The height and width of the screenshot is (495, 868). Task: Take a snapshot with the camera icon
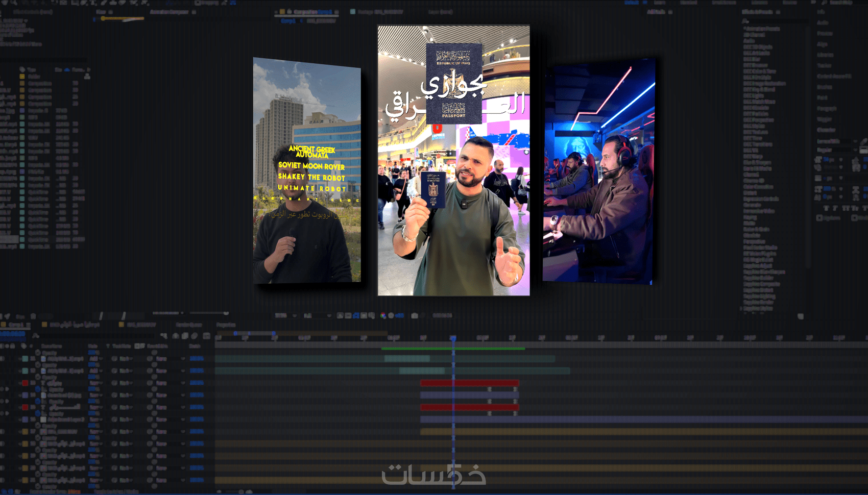pyautogui.click(x=415, y=315)
